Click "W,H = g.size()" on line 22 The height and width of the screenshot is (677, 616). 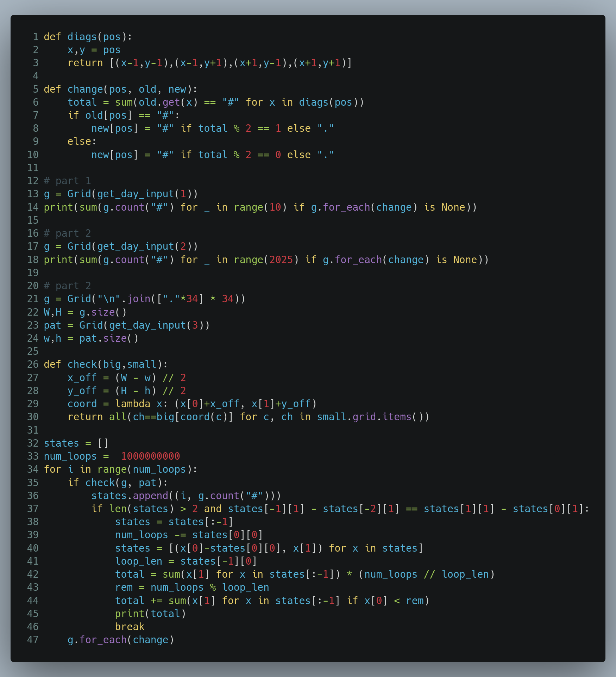tap(85, 312)
